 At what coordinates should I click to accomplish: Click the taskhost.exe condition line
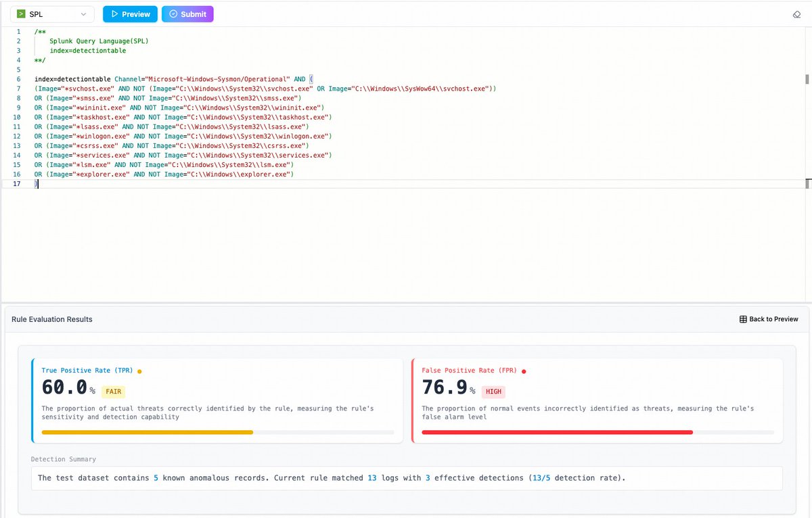tap(183, 117)
